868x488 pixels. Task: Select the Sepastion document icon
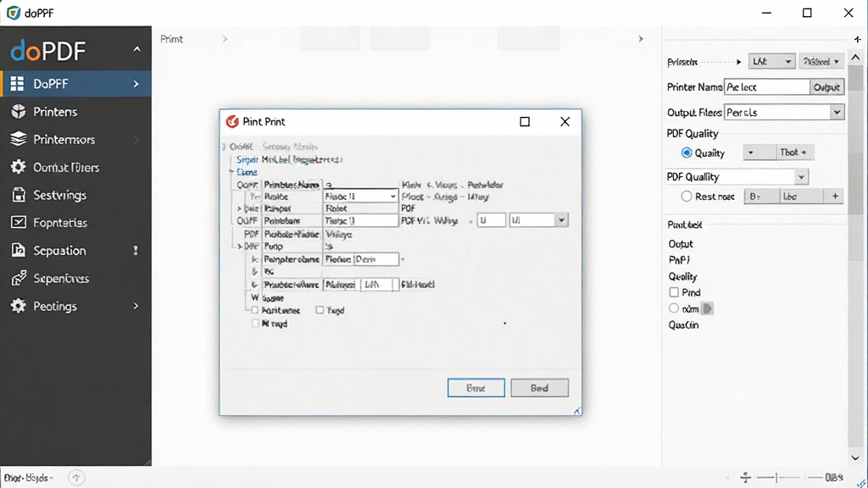click(x=19, y=250)
